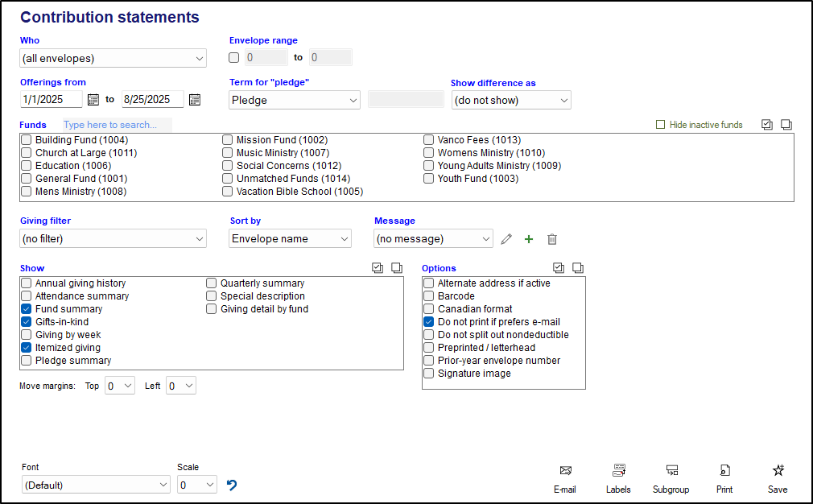Delete the message using trash icon
813x504 pixels.
(551, 239)
